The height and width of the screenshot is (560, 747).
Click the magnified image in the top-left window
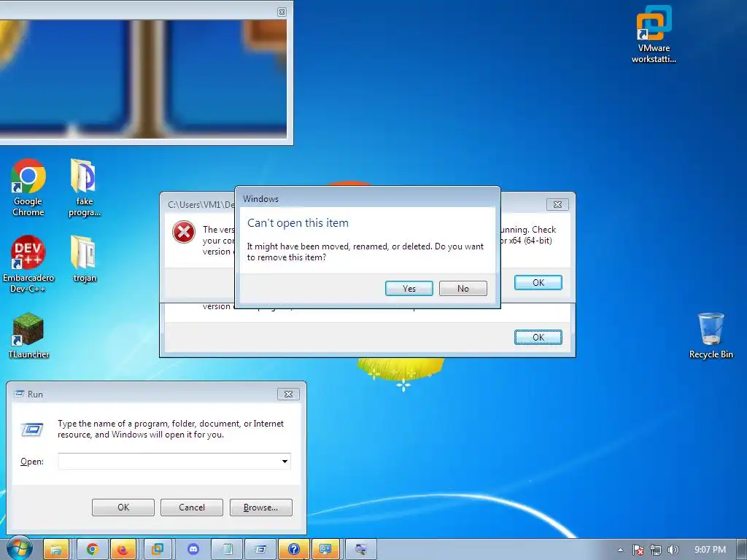coord(143,79)
